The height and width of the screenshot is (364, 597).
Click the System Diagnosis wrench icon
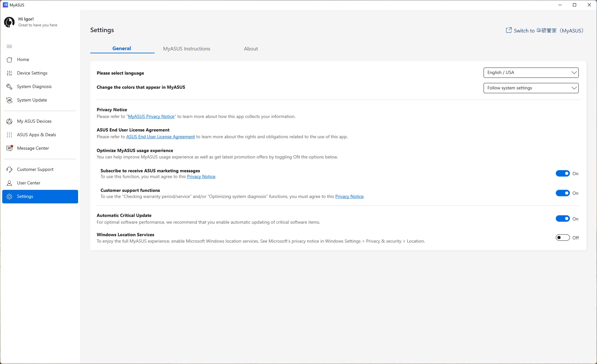coord(9,87)
